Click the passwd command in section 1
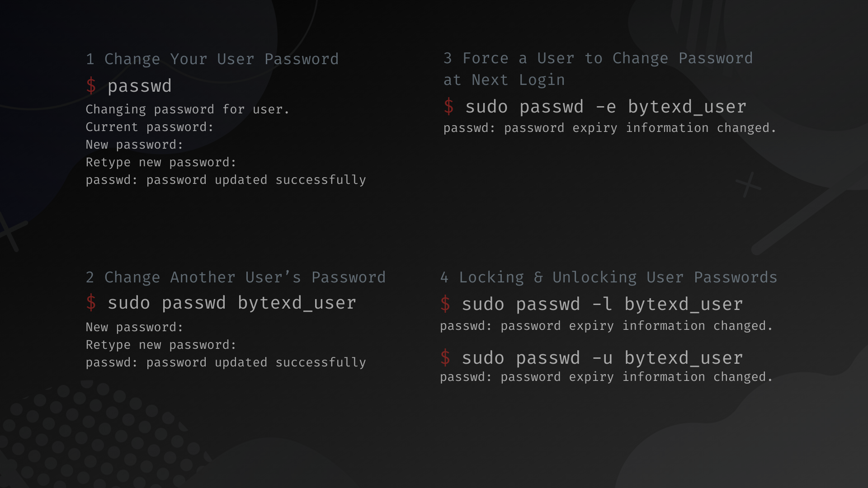 (x=140, y=85)
